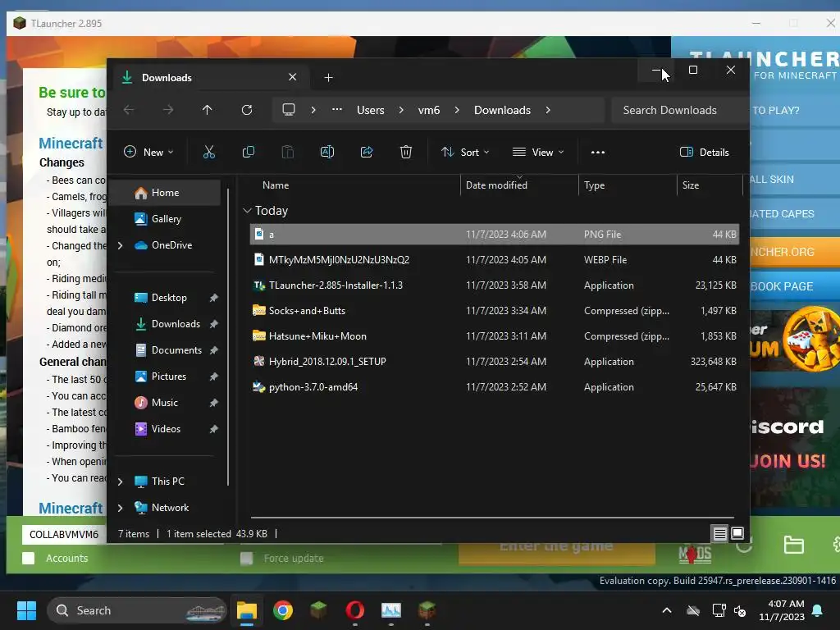
Task: Refresh the Downloads folder view
Action: pos(246,110)
